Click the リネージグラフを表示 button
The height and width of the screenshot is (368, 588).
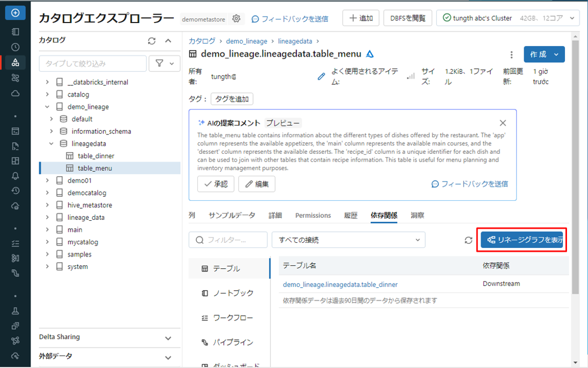tap(522, 240)
